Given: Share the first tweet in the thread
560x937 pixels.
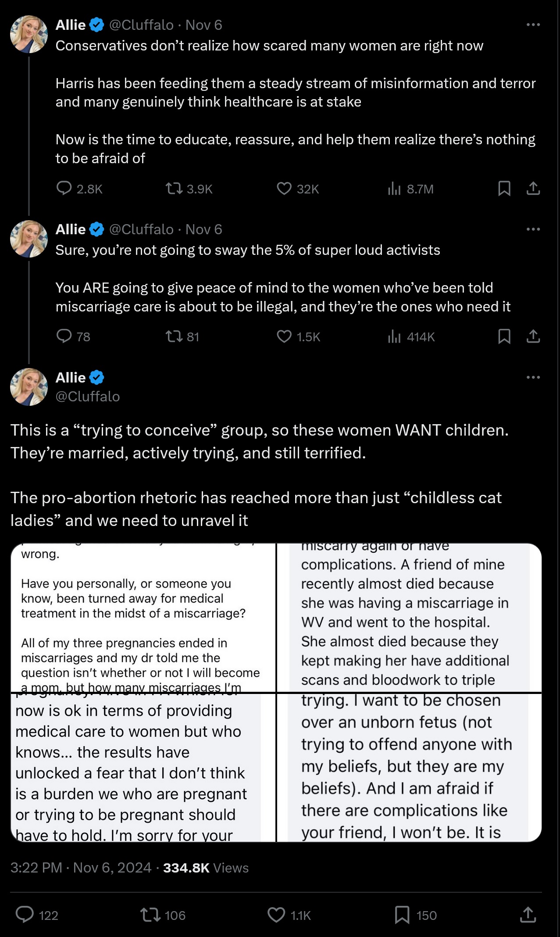Looking at the screenshot, I should [533, 189].
